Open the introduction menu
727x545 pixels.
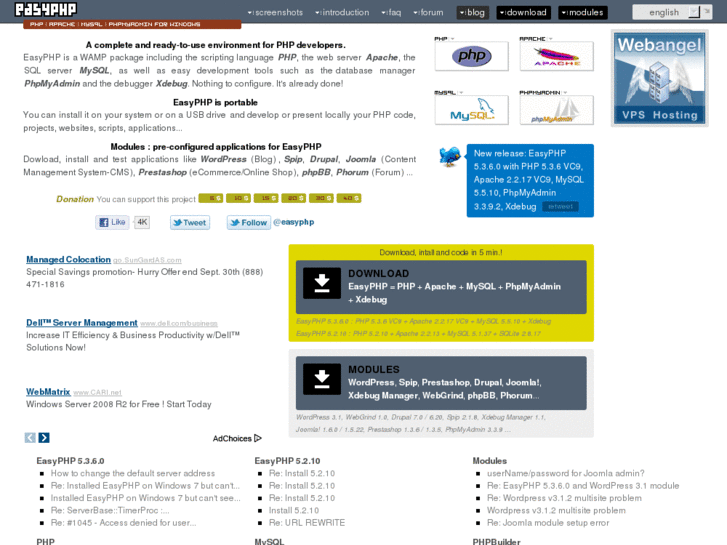(342, 13)
